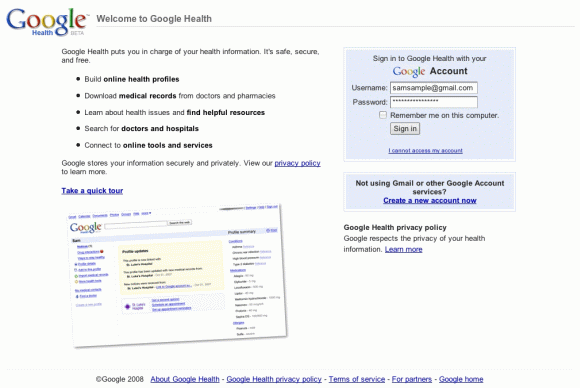Click the Google Health logo
This screenshot has width=580, height=388.
click(47, 22)
